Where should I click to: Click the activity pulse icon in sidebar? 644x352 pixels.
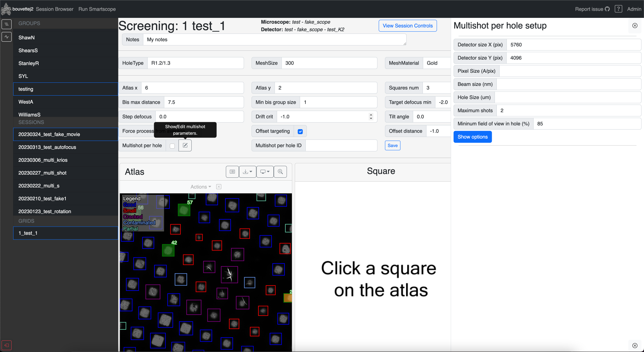pyautogui.click(x=7, y=37)
